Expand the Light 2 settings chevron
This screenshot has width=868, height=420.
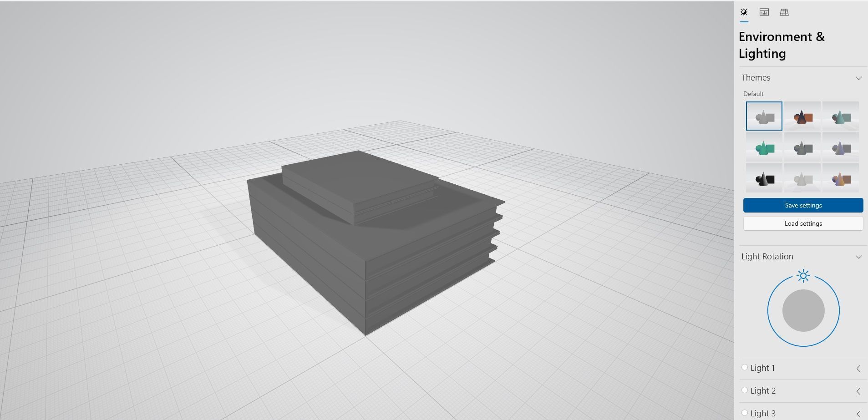point(858,391)
